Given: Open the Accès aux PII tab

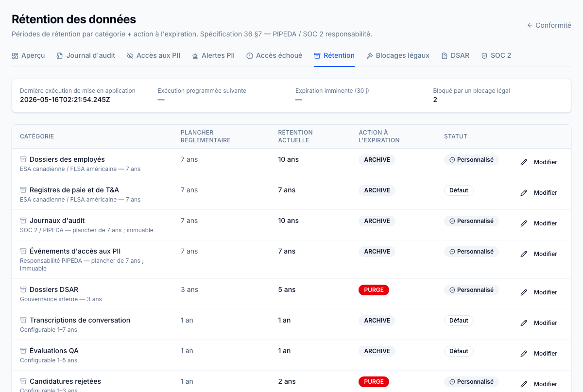Looking at the screenshot, I should point(154,56).
